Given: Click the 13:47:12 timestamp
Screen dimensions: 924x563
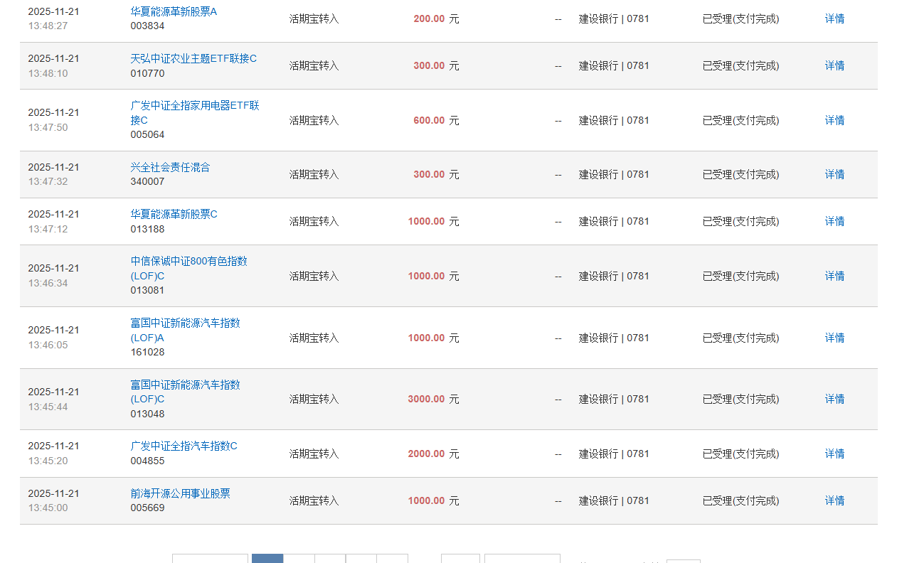Looking at the screenshot, I should pos(48,229).
